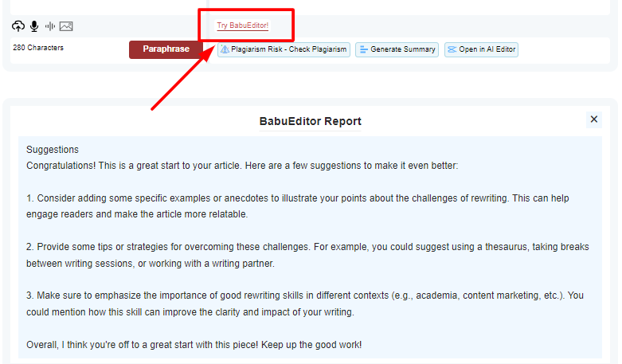This screenshot has width=622, height=364.
Task: Click the audio waveform icon
Action: tap(50, 26)
